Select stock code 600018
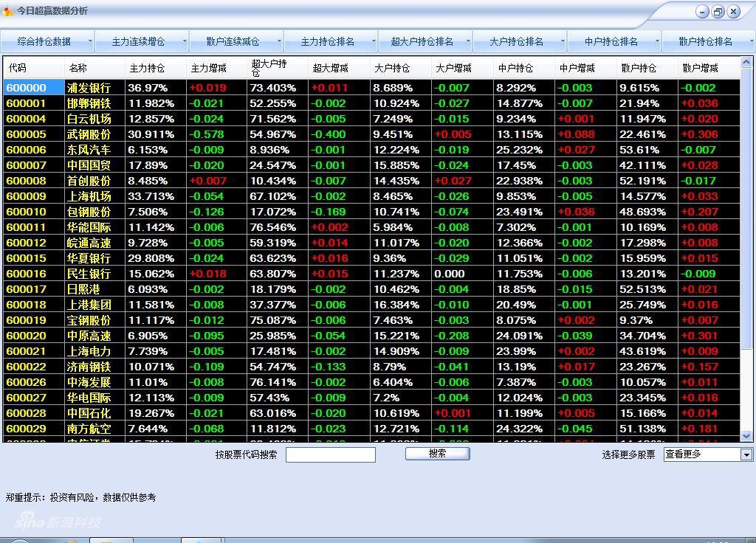The width and height of the screenshot is (756, 543). (x=26, y=305)
